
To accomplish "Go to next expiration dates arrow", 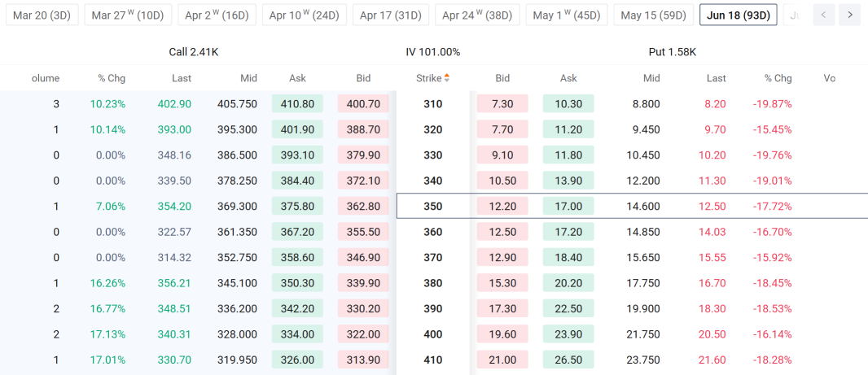I will pos(850,15).
